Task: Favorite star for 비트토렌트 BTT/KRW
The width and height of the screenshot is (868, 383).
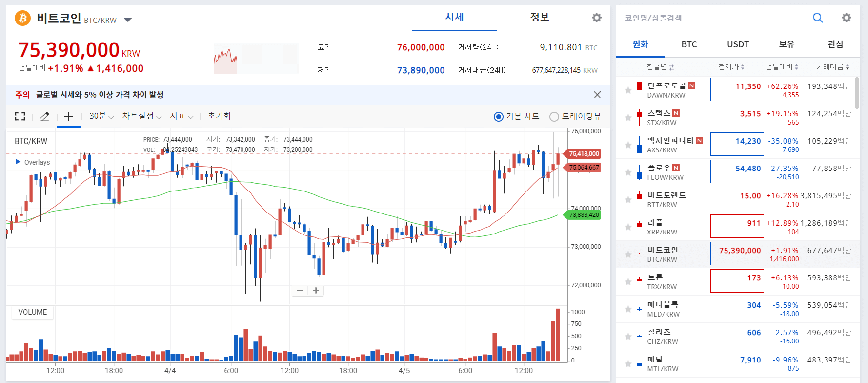Action: [x=628, y=200]
